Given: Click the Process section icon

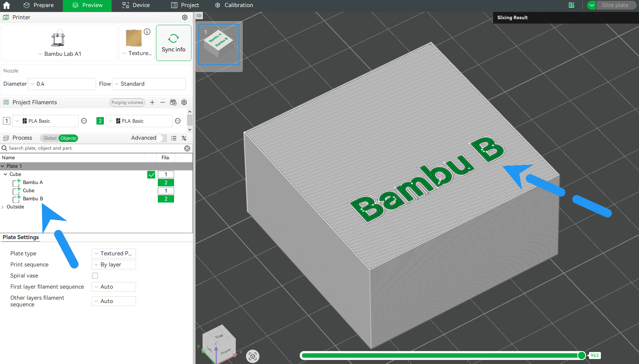Looking at the screenshot, I should pos(6,138).
